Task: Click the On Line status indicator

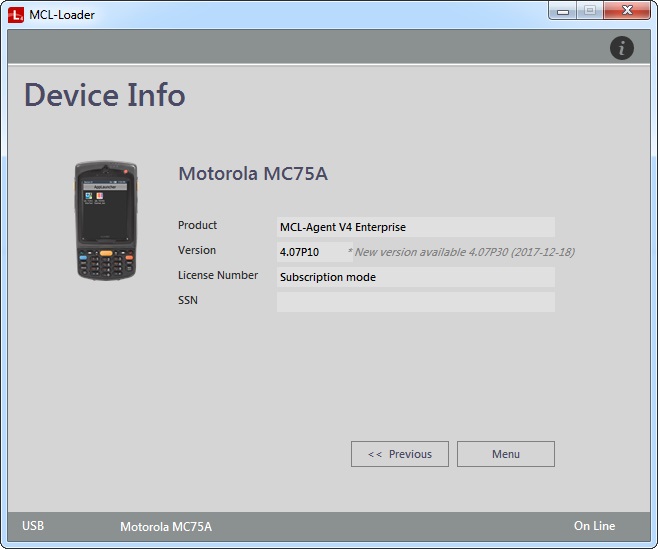Action: [594, 526]
